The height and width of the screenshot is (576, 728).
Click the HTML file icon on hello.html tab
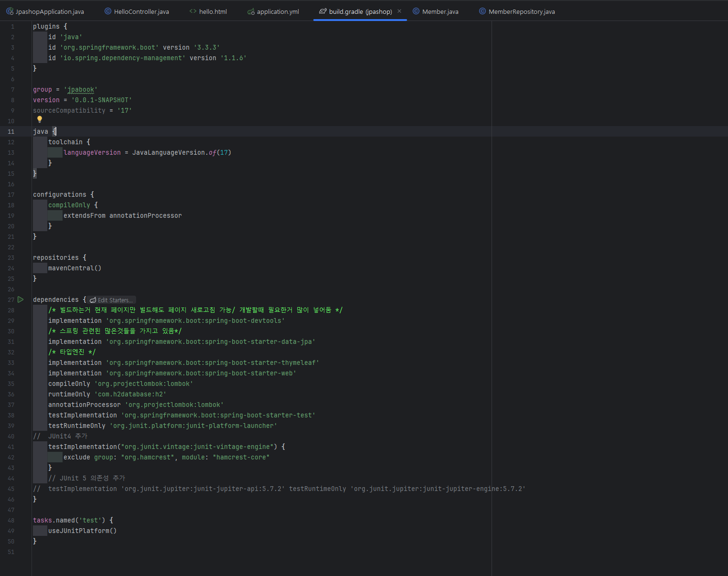click(x=193, y=11)
